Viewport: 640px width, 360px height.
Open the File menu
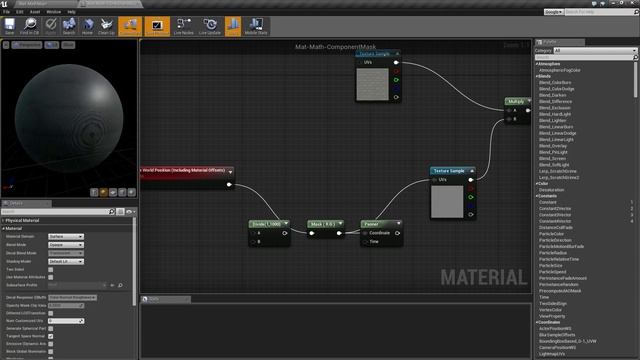point(6,12)
